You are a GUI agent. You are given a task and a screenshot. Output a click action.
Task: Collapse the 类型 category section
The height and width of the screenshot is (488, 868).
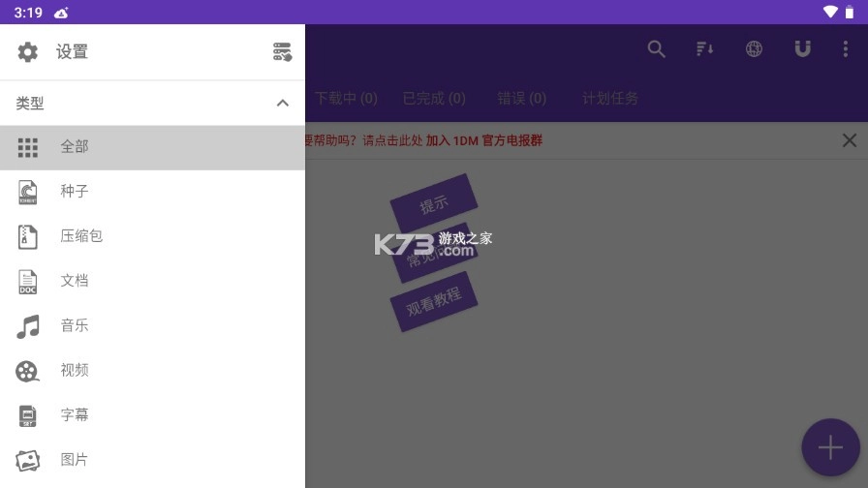(282, 103)
